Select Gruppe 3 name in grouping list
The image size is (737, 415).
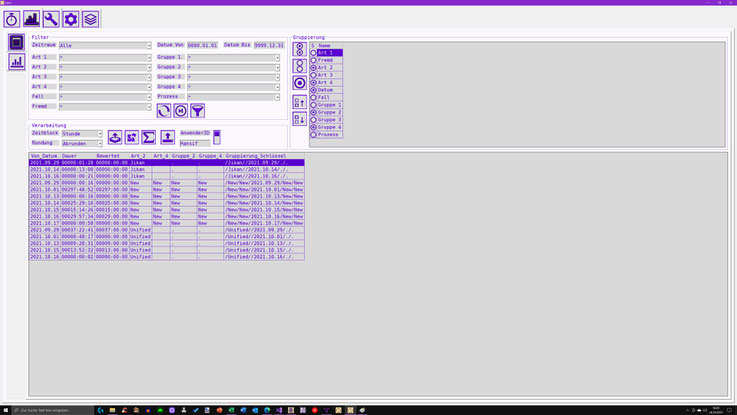click(x=329, y=120)
